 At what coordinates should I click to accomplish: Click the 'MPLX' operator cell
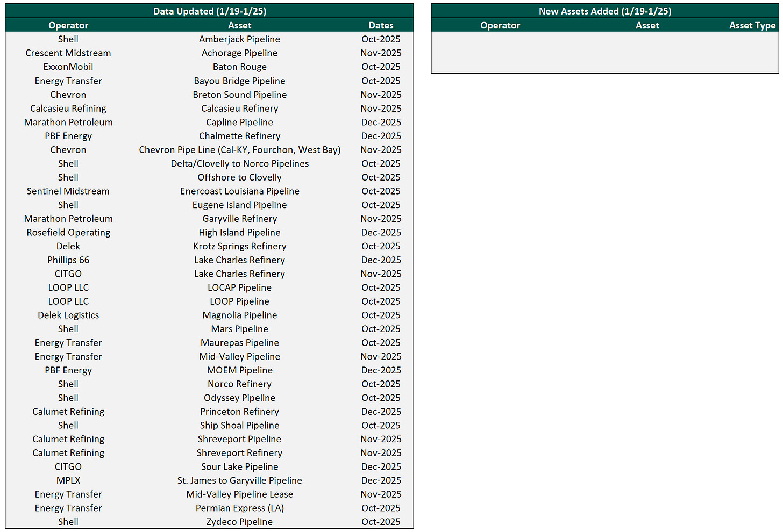click(x=68, y=480)
